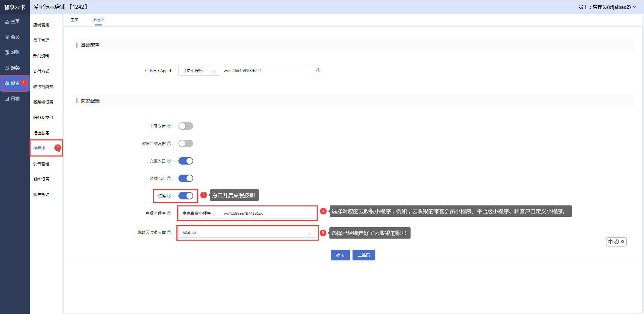Click the 点餐小程序 AppId input field
Viewport: 644px width, 314px height.
point(267,213)
